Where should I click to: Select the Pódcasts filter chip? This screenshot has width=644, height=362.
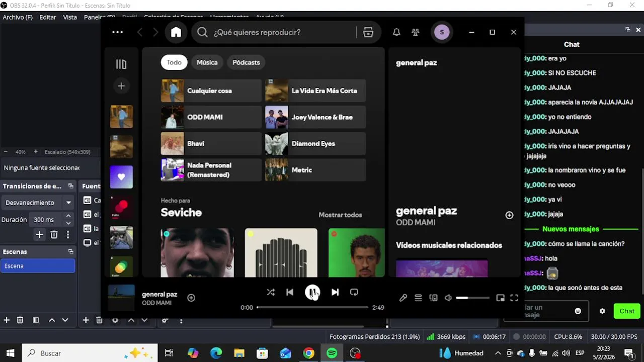(x=246, y=62)
